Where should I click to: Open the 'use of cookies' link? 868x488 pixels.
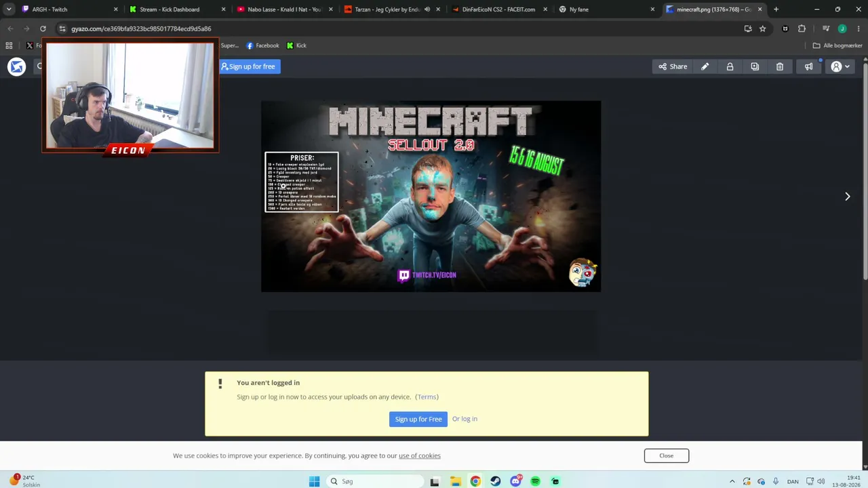click(420, 455)
